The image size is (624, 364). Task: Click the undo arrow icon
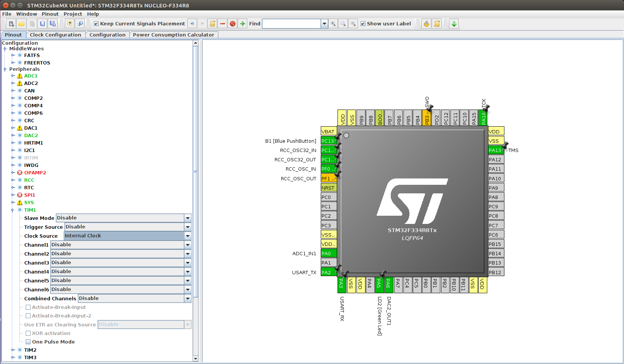192,24
